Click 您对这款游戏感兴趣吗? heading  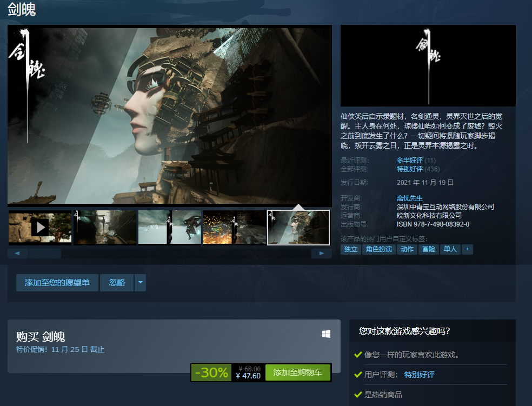coord(404,331)
